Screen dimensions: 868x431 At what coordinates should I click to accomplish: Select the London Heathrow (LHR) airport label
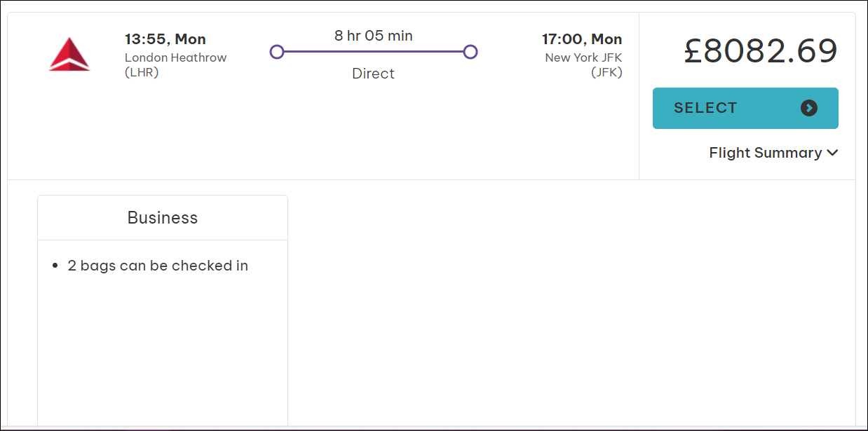pos(175,64)
